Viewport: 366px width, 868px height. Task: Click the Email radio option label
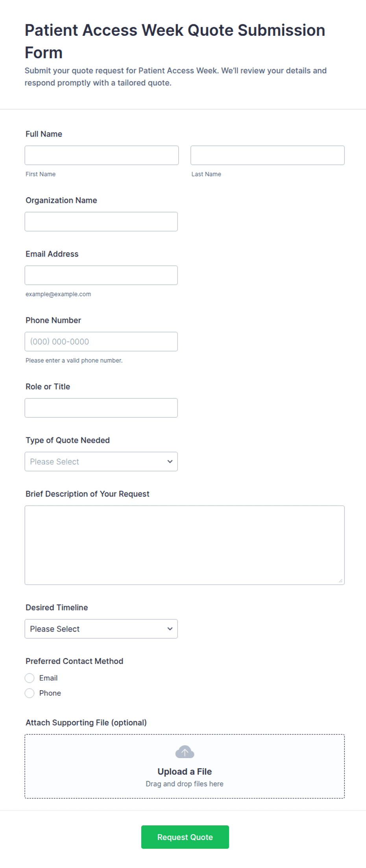(48, 678)
